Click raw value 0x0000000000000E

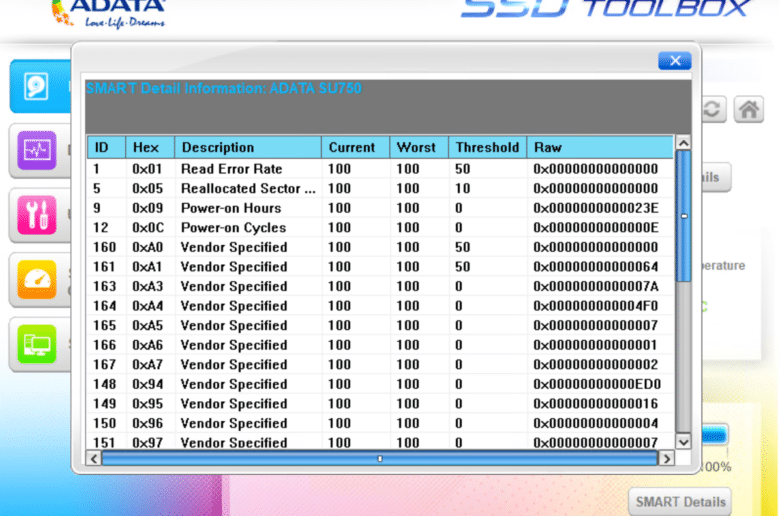click(595, 227)
